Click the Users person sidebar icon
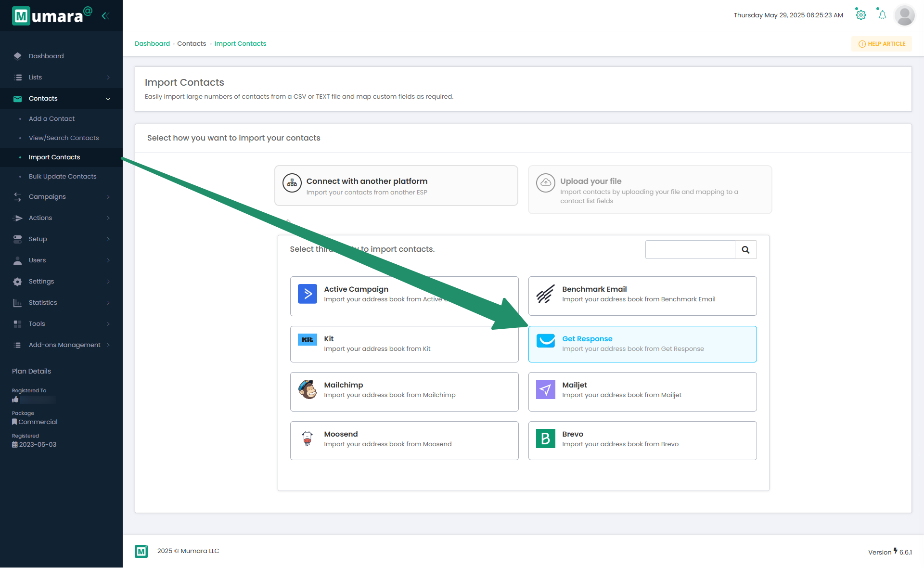Image resolution: width=924 pixels, height=568 pixels. tap(17, 260)
